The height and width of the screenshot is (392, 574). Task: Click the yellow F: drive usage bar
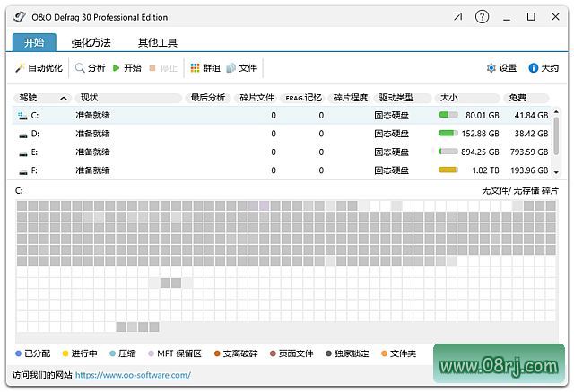[x=448, y=170]
